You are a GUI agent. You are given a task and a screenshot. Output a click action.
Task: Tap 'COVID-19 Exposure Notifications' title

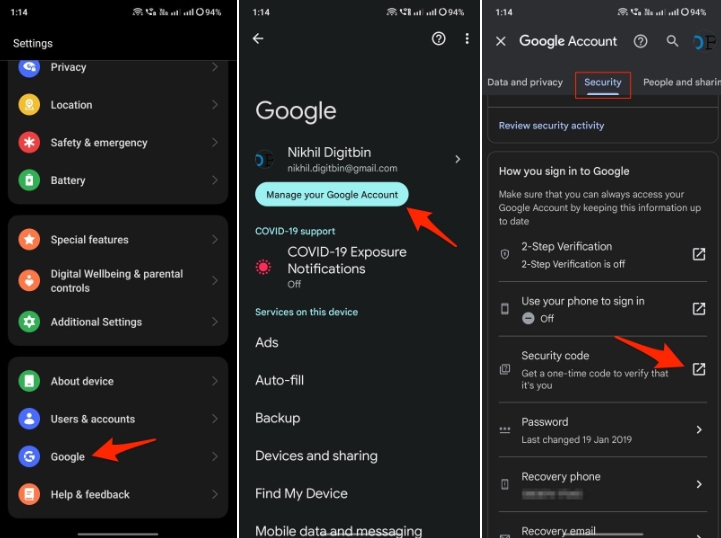[347, 260]
